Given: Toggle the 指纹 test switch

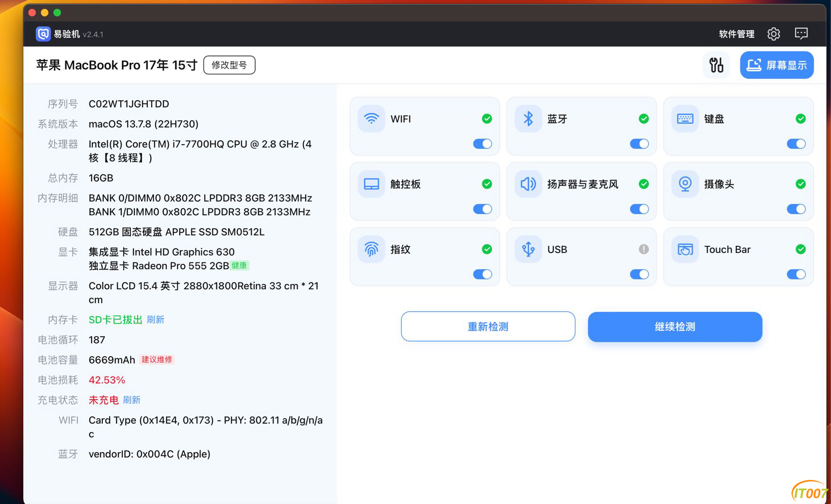Looking at the screenshot, I should (x=482, y=274).
